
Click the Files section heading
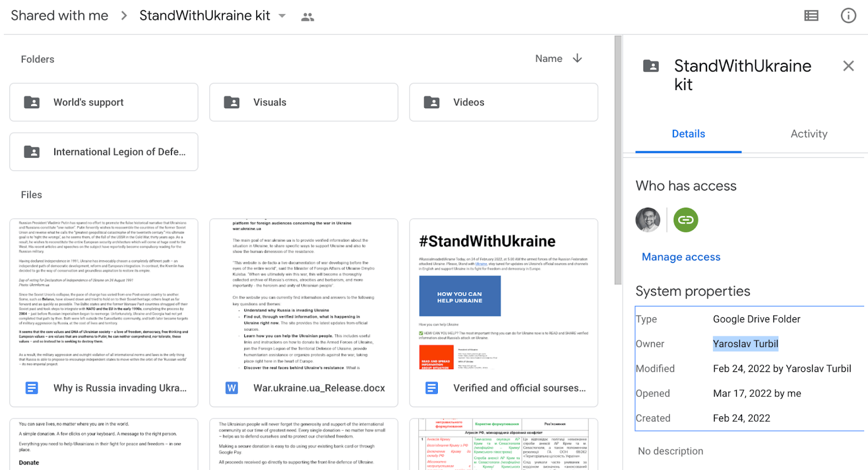(31, 195)
